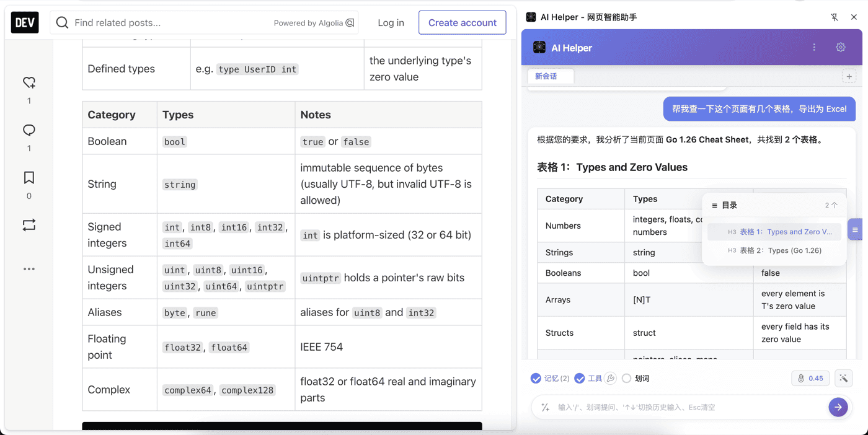Click the type UserID int code snippet
This screenshot has height=435, width=868.
(x=258, y=69)
